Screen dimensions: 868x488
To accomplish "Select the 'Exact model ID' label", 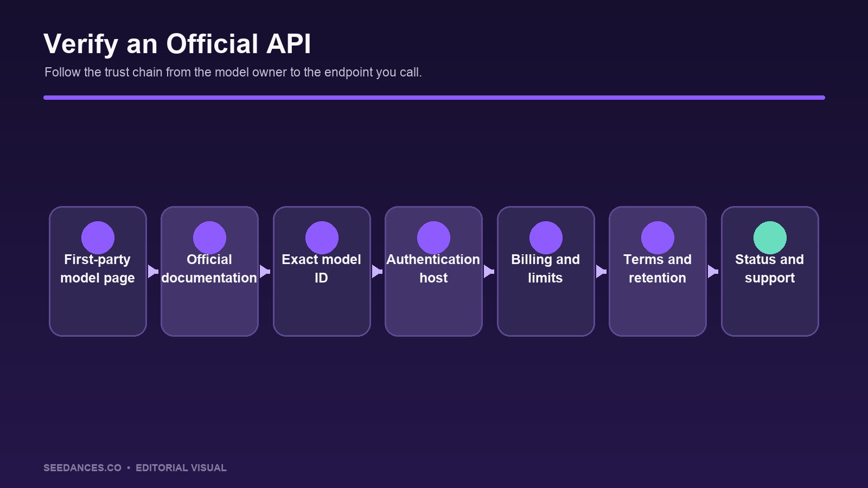I will click(x=322, y=269).
